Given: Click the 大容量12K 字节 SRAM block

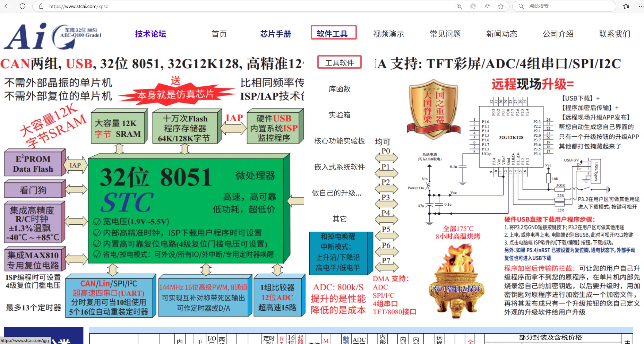Looking at the screenshot, I should (x=119, y=127).
